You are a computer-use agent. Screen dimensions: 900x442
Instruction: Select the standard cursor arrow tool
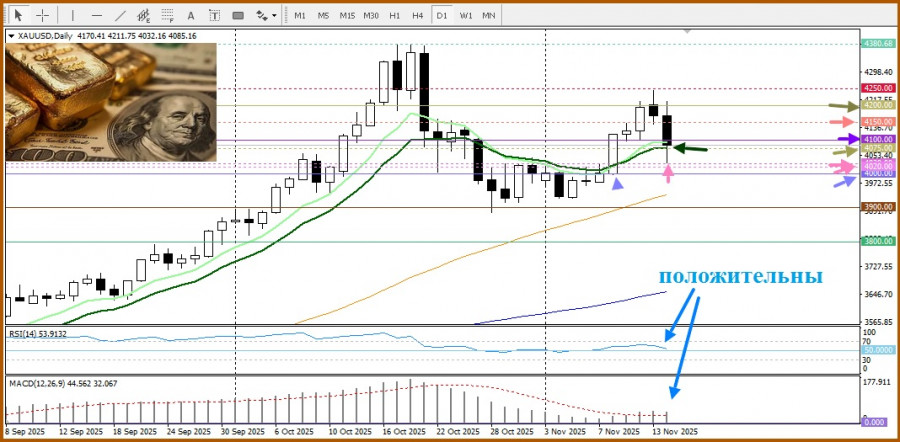pos(18,15)
